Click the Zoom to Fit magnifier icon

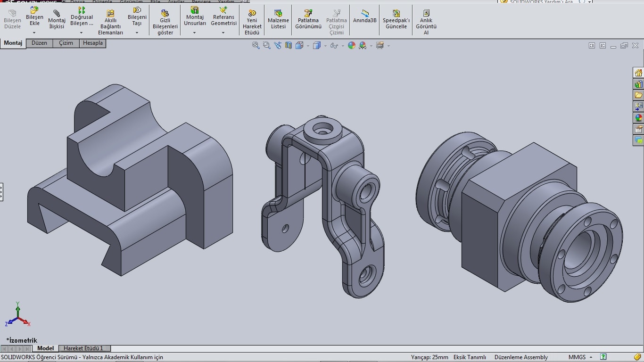(x=256, y=45)
